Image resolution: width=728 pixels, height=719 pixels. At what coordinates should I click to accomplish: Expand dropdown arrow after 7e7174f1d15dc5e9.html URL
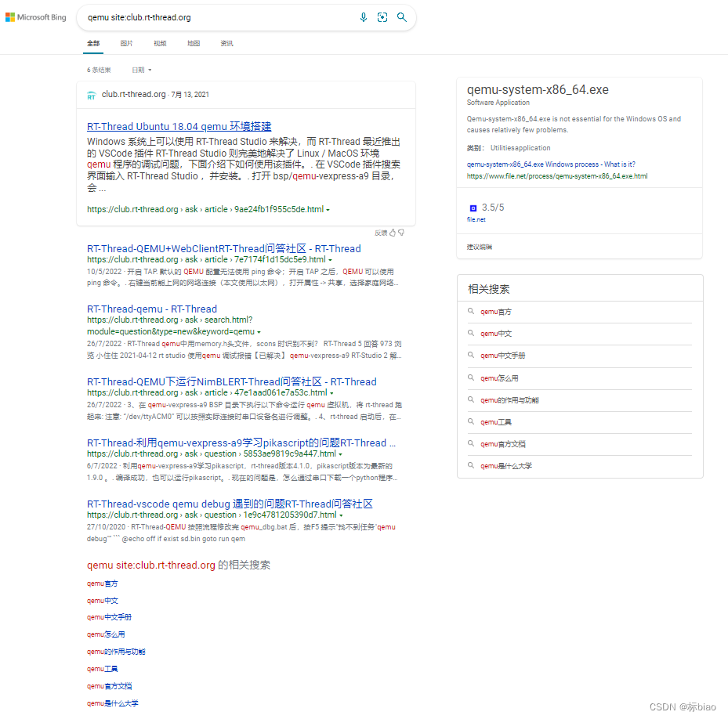tap(330, 260)
